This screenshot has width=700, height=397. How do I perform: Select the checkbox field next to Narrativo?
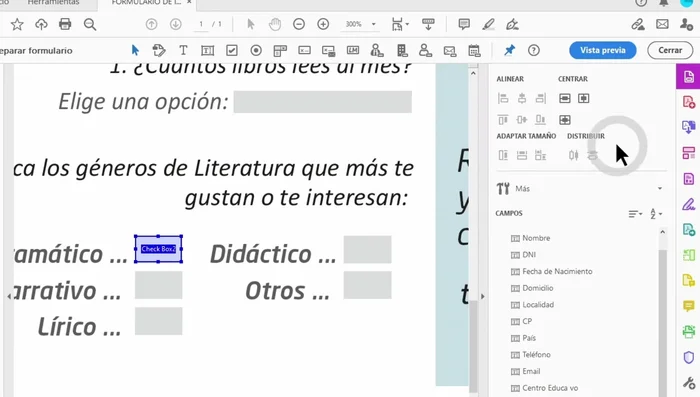[158, 285]
